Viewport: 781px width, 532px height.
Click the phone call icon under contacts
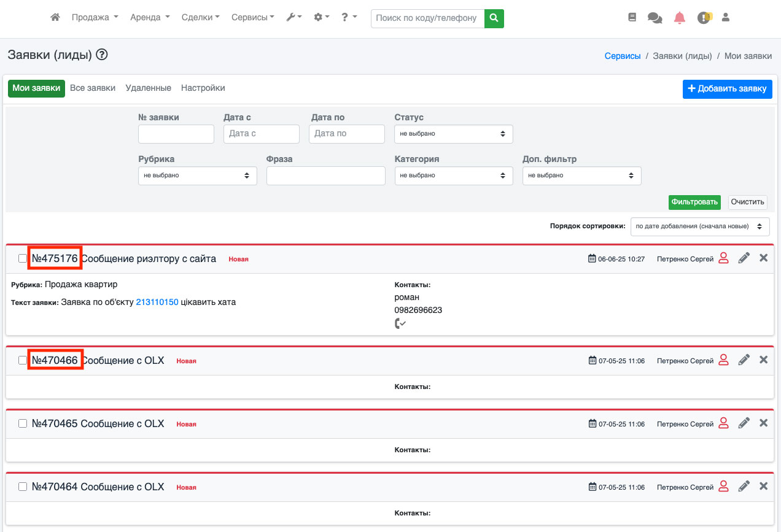400,323
